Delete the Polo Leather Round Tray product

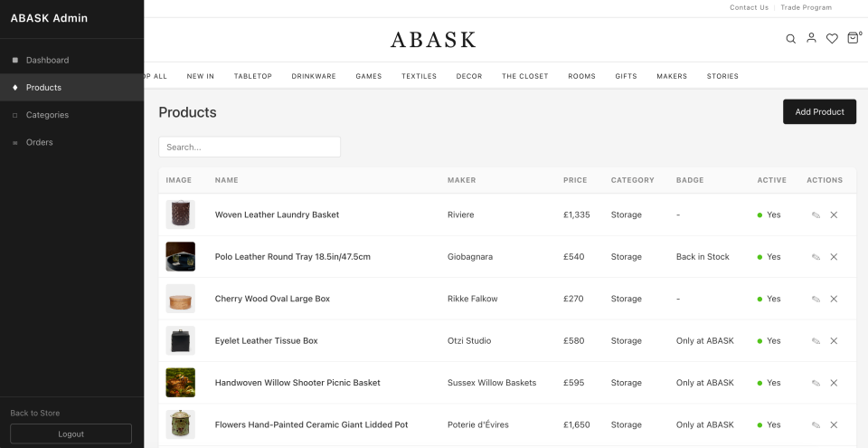(834, 257)
